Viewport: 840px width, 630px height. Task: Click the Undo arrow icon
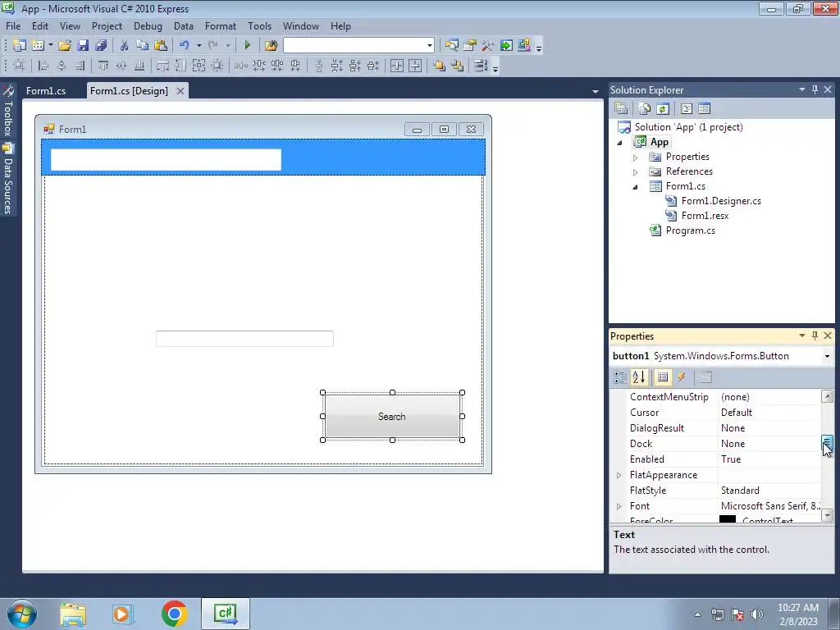point(185,46)
